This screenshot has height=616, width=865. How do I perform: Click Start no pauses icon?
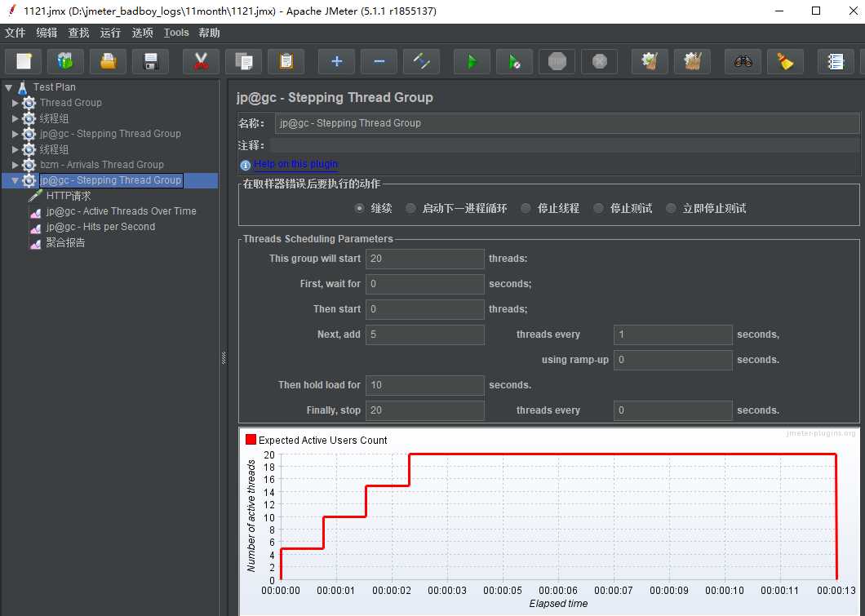514,61
